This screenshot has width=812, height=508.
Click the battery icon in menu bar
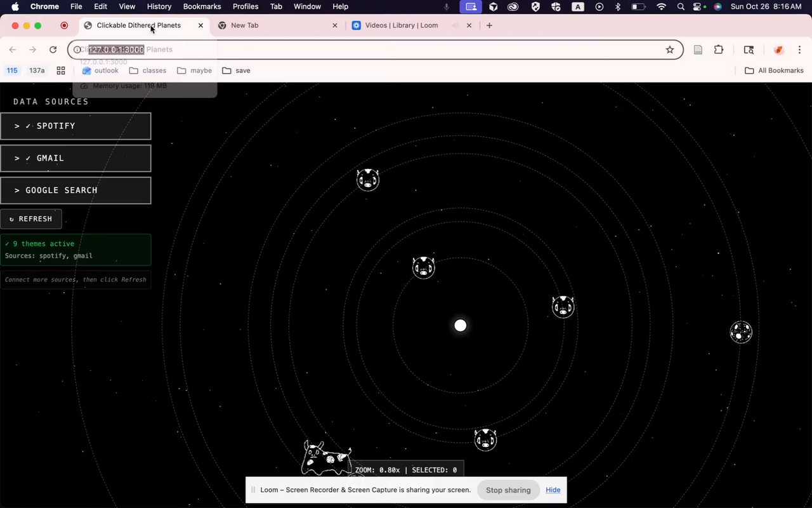pos(639,6)
